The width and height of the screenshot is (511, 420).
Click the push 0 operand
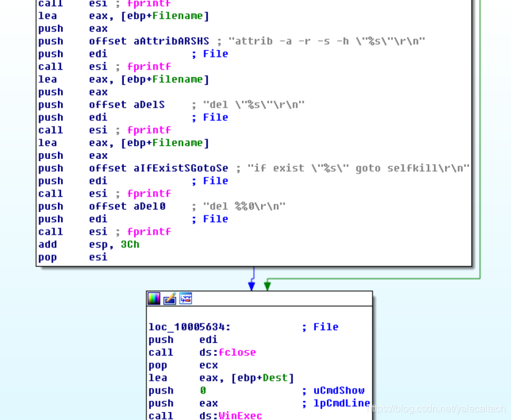(x=203, y=390)
